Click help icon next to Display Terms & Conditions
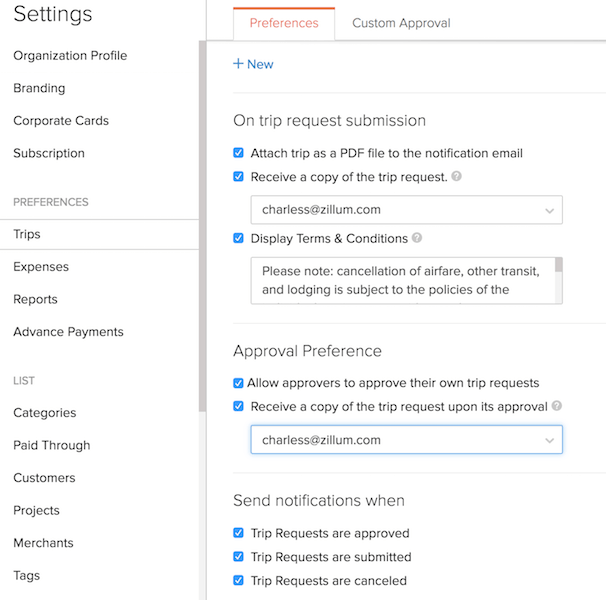 417,237
